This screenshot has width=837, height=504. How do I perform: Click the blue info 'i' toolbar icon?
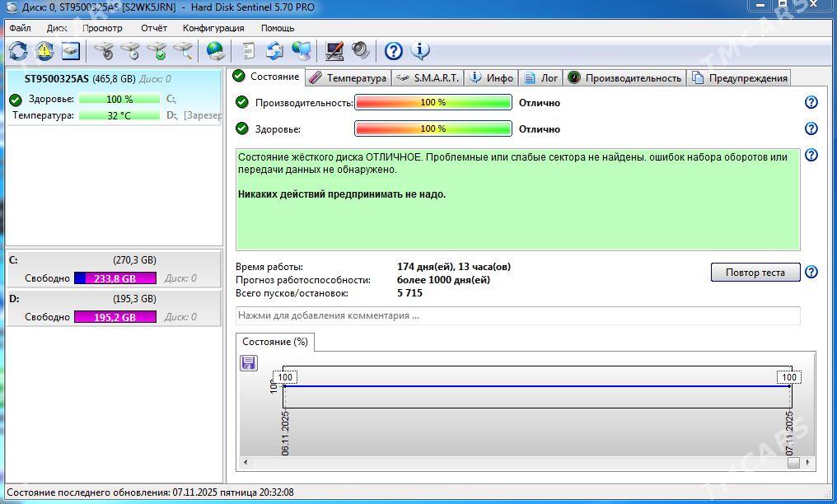coord(420,51)
